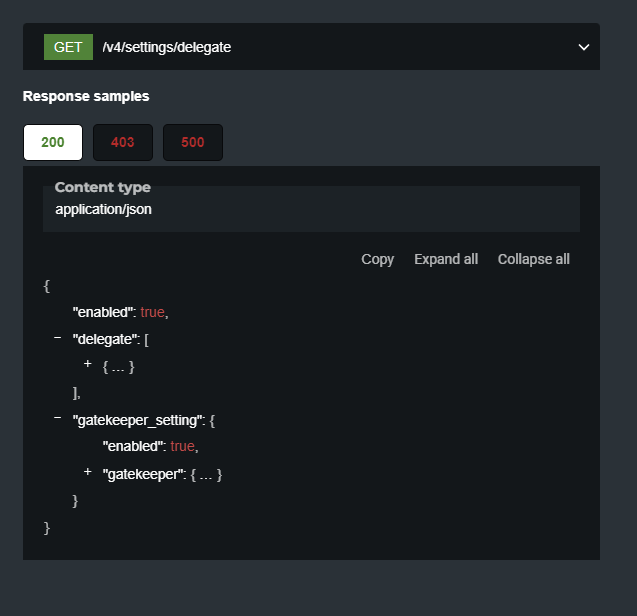Collapse the endpoint using the chevron arrow

pyautogui.click(x=584, y=47)
